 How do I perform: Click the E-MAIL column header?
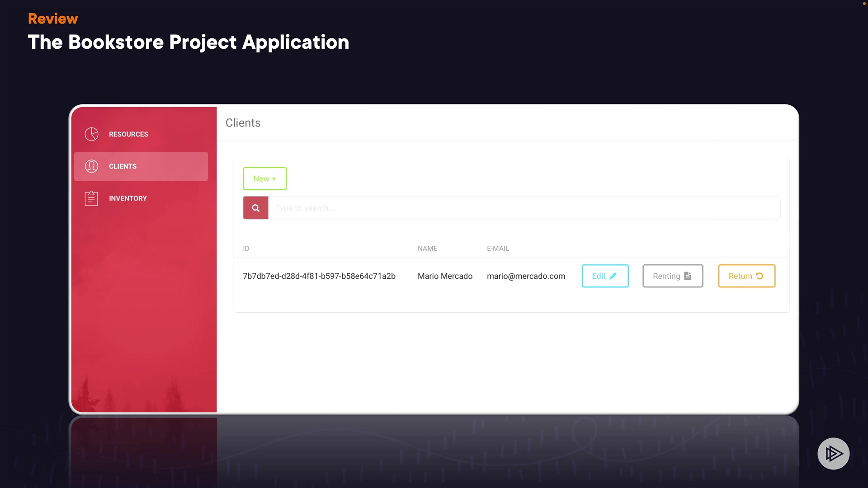tap(498, 249)
